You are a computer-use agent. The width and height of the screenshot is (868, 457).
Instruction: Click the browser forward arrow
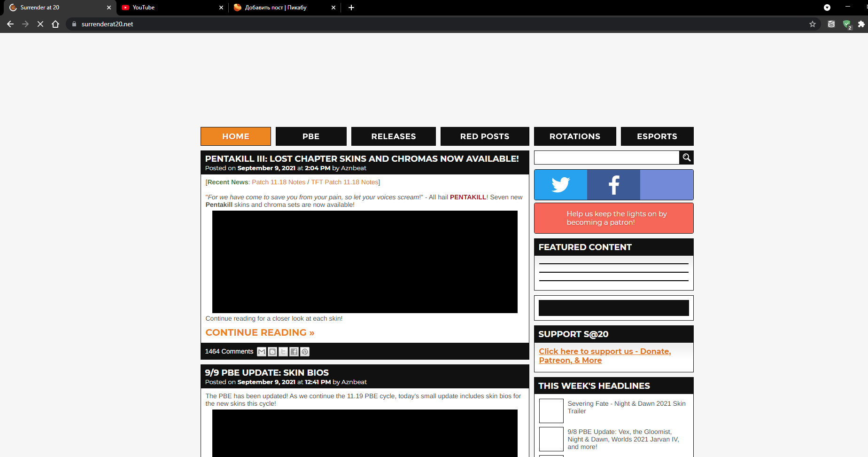25,24
